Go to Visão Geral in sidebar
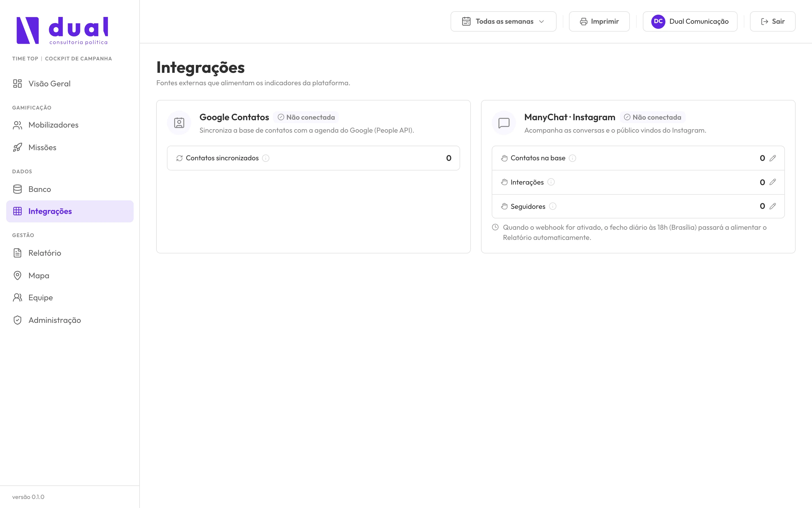 click(70, 84)
